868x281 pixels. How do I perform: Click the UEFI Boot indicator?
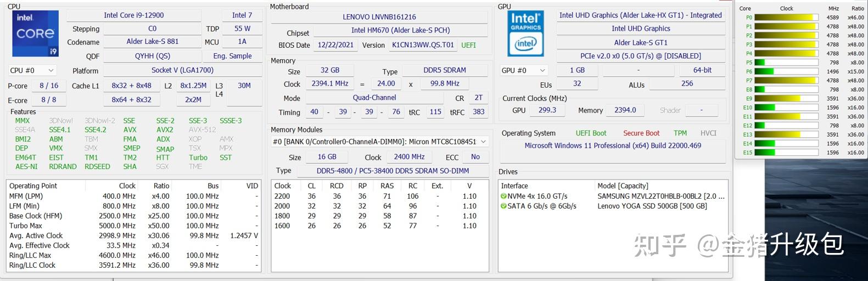click(x=591, y=133)
